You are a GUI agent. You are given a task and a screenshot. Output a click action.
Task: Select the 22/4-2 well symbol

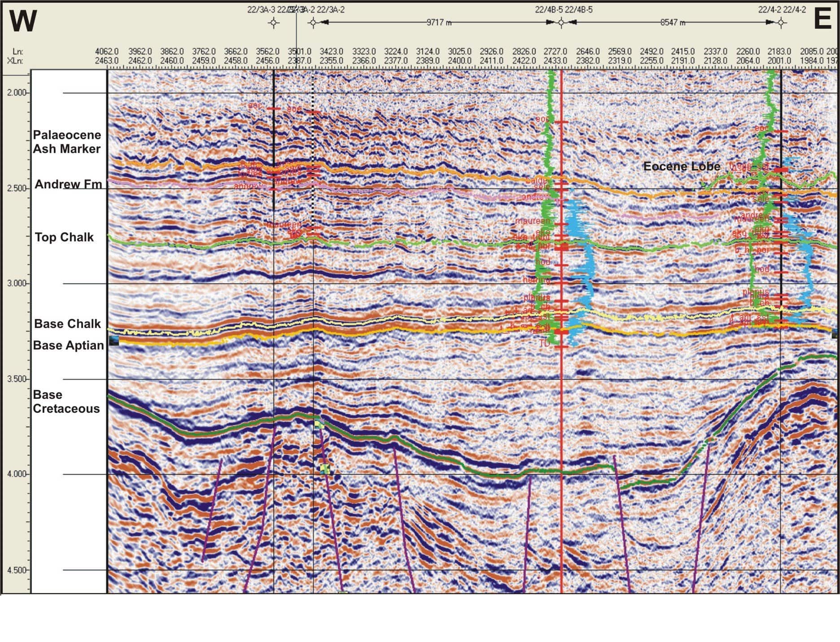coord(781,23)
